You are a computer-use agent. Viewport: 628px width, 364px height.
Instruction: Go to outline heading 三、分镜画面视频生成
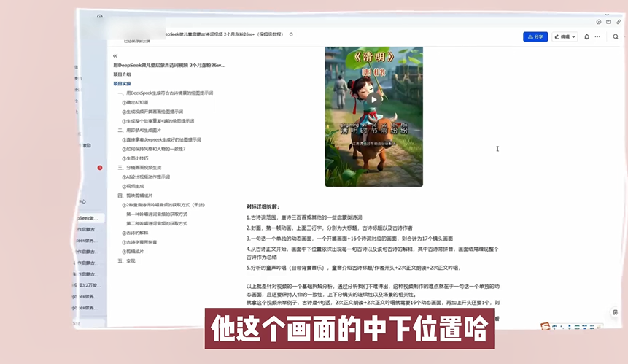[139, 168]
